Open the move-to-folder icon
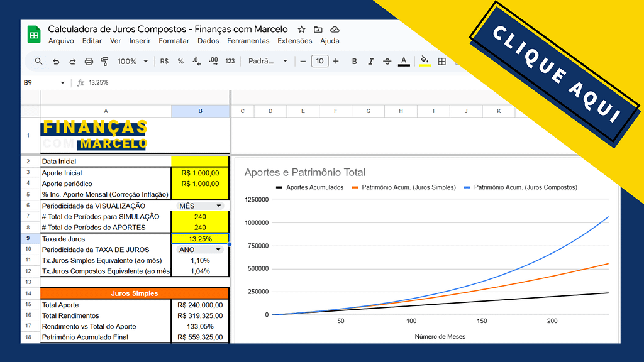Image resolution: width=644 pixels, height=362 pixels. coord(318,30)
